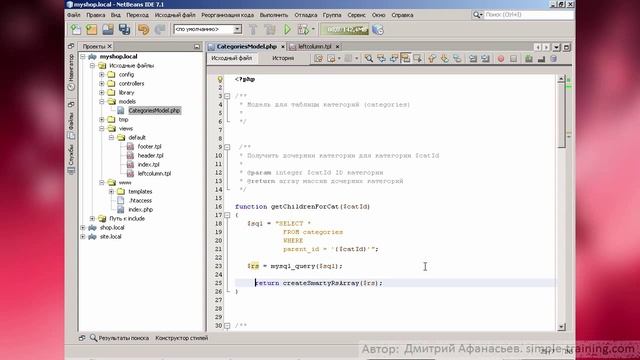Open the Реорганизация кода menu
Image resolution: width=640 pixels, height=360 pixels.
point(227,15)
